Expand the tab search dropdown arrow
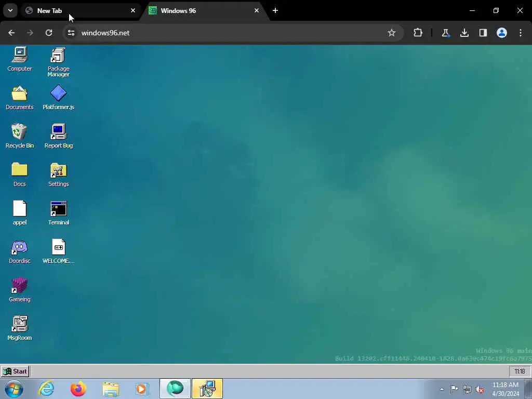Screen dimensions: 532x399 (x=10, y=10)
